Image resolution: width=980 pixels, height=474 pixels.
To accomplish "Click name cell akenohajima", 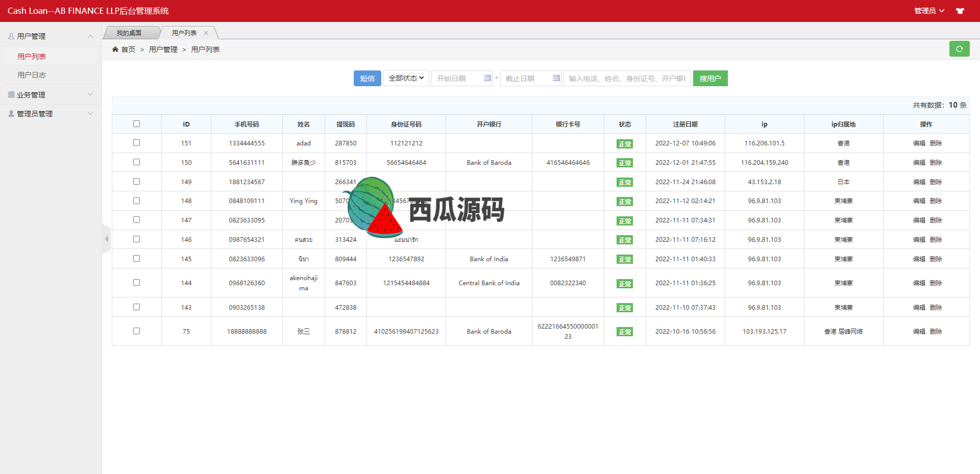I will (304, 283).
